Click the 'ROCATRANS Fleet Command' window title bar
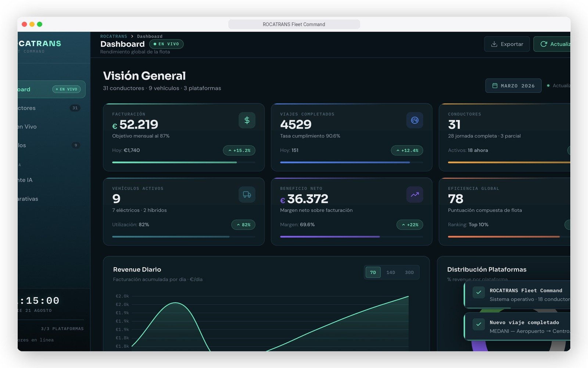 [x=294, y=24]
